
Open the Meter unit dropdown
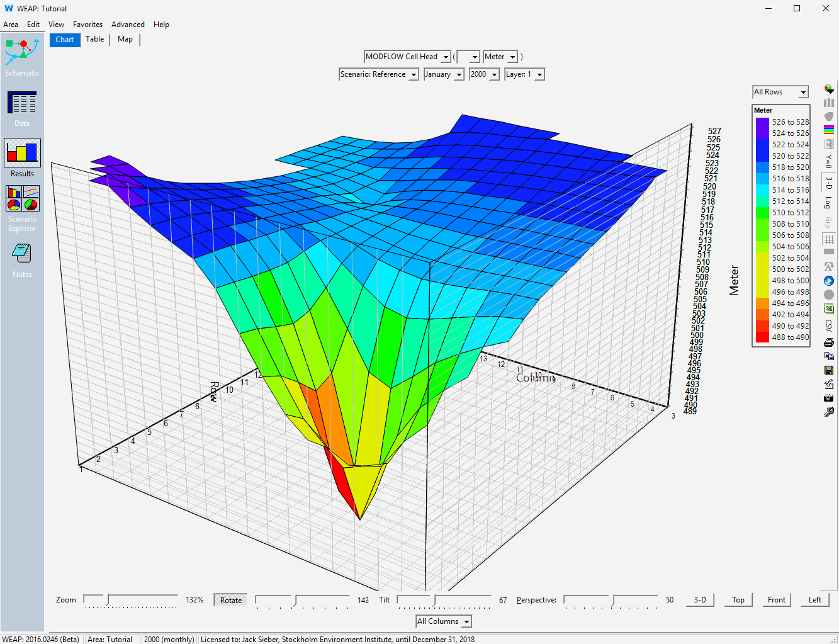point(500,57)
